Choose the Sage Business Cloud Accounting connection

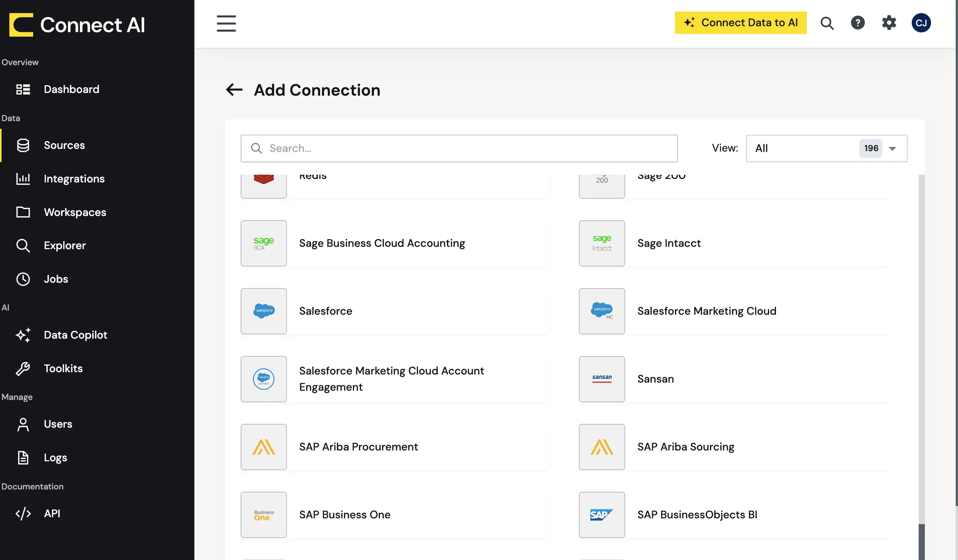[382, 243]
